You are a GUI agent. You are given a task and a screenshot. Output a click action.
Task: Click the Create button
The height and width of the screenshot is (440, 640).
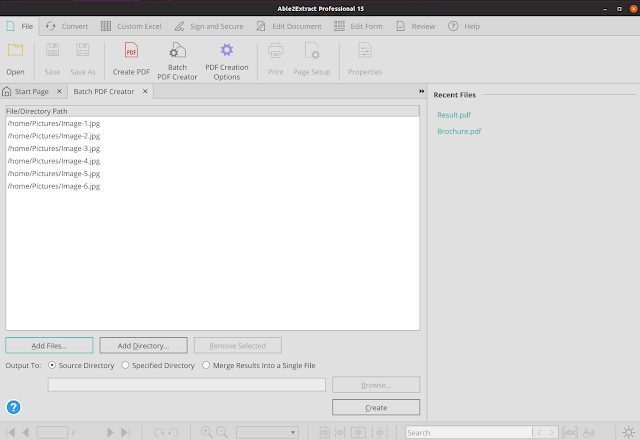click(x=376, y=407)
